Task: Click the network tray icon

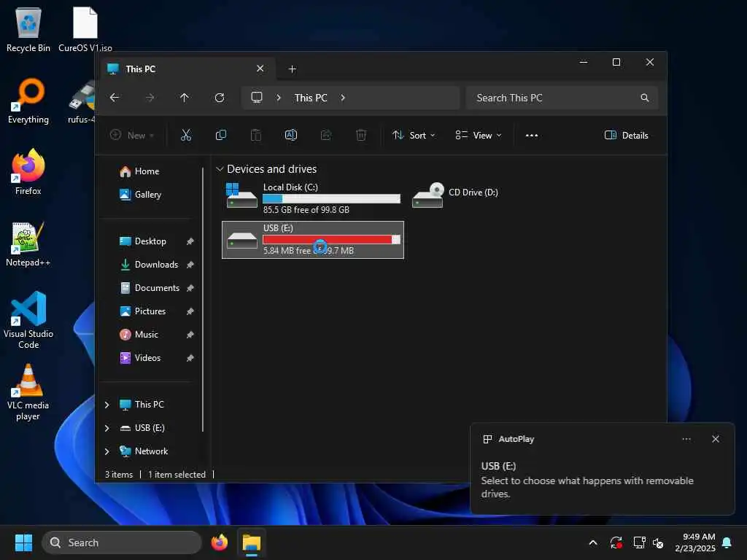Action: [x=639, y=542]
